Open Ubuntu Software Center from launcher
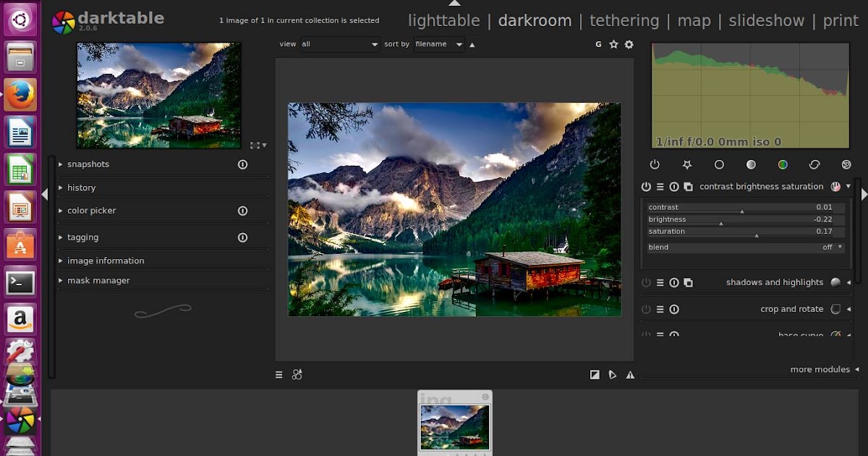This screenshot has width=868, height=456. pyautogui.click(x=20, y=245)
